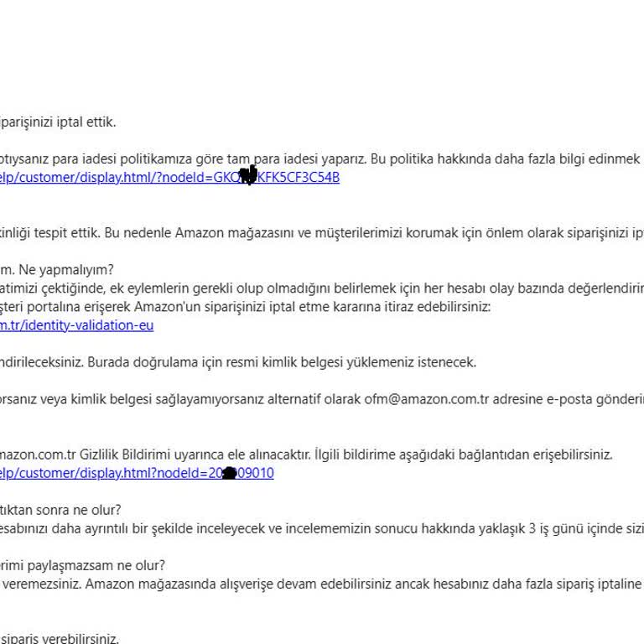Click the line 'Amazon mağazasında alışverişe devam edebilirsiniz'
The height and width of the screenshot is (644, 644).
(322, 584)
